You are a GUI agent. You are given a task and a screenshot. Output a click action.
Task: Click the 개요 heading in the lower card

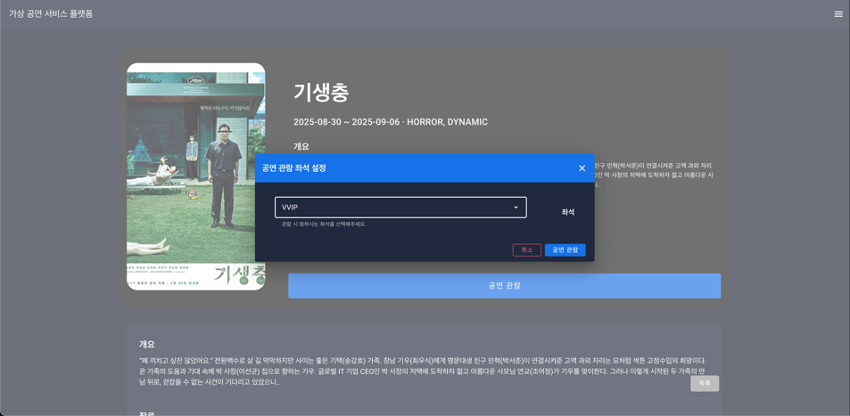pos(147,344)
